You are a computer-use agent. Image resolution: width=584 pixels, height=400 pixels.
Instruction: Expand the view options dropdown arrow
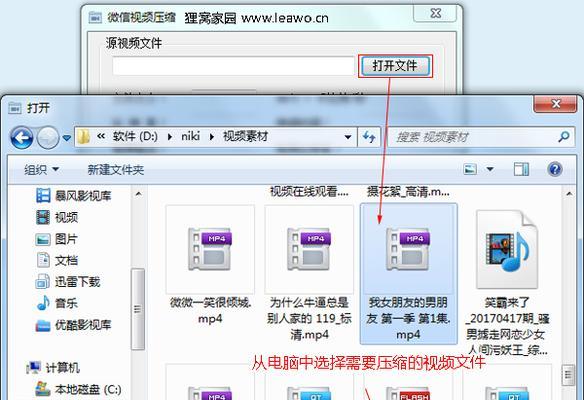[490, 169]
